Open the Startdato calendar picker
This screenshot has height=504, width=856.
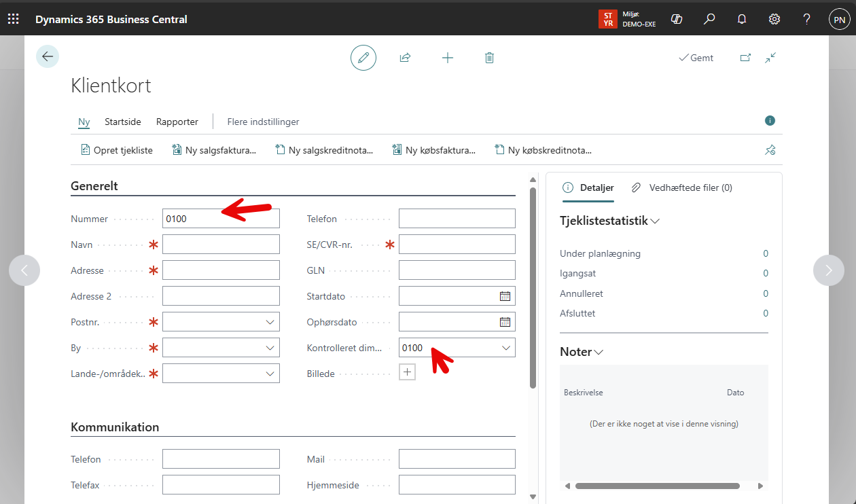coord(505,296)
